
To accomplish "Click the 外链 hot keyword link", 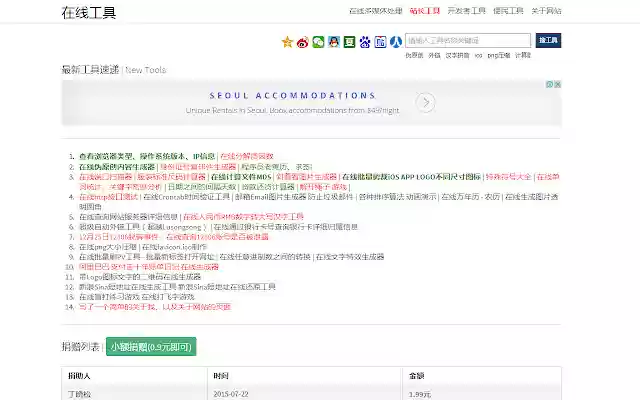I will pos(434,55).
